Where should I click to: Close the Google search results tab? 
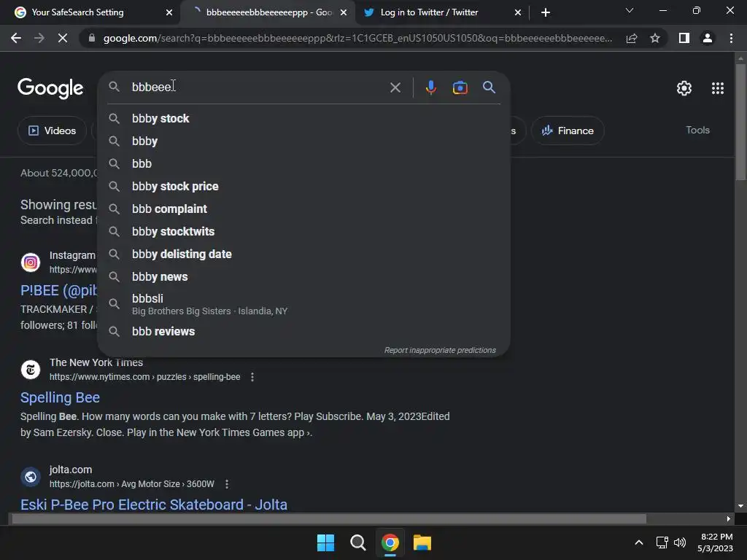tap(344, 12)
